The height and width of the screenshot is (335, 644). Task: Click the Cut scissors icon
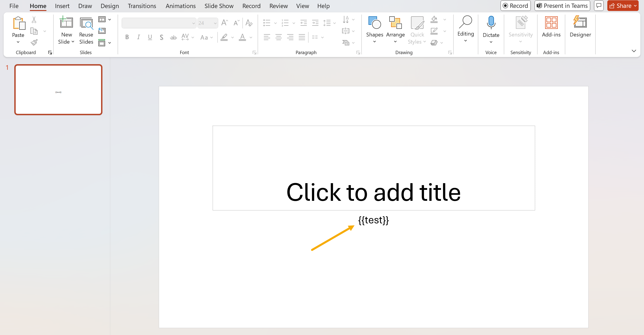point(34,19)
